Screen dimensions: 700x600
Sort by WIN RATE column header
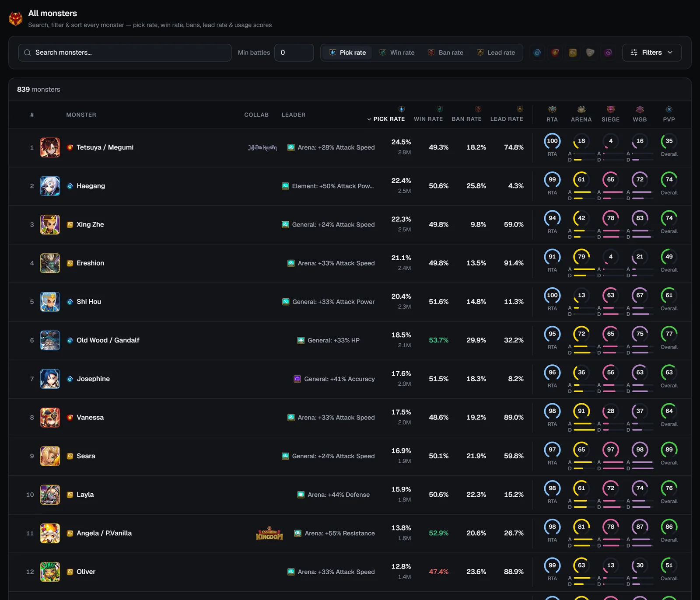point(428,119)
